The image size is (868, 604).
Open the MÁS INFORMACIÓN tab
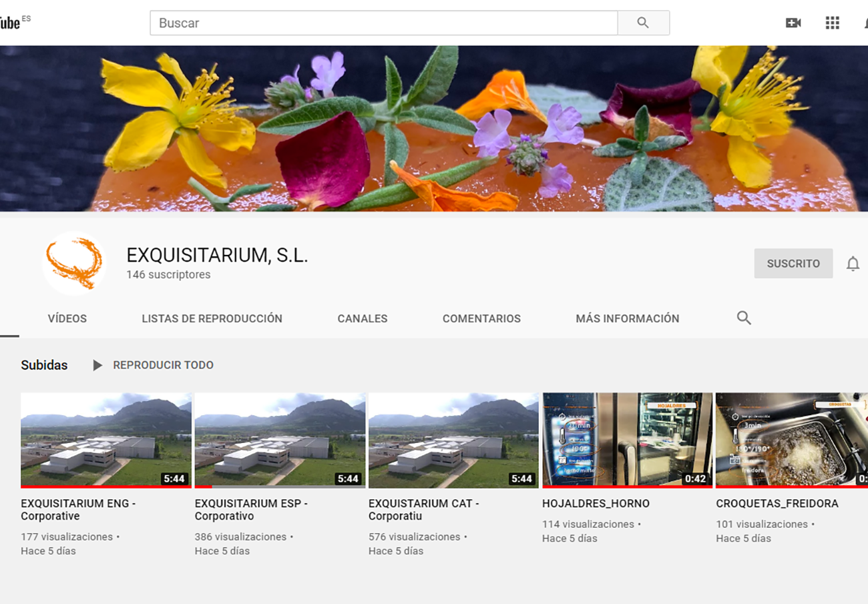[x=627, y=318]
